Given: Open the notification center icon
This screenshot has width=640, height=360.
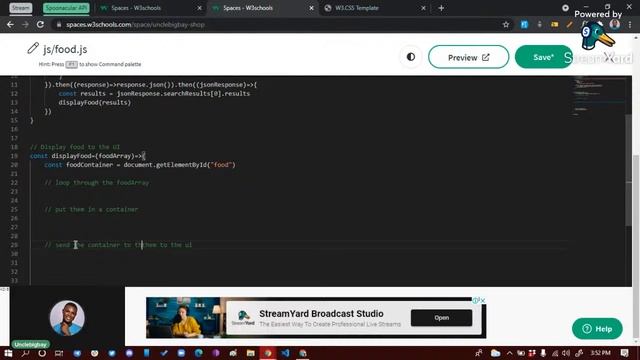Looking at the screenshot, I should click(624, 353).
